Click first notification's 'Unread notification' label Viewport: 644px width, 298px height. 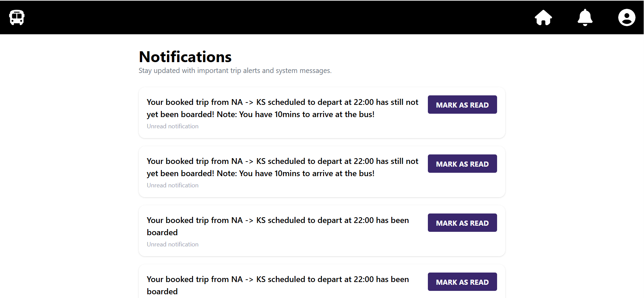coord(172,126)
